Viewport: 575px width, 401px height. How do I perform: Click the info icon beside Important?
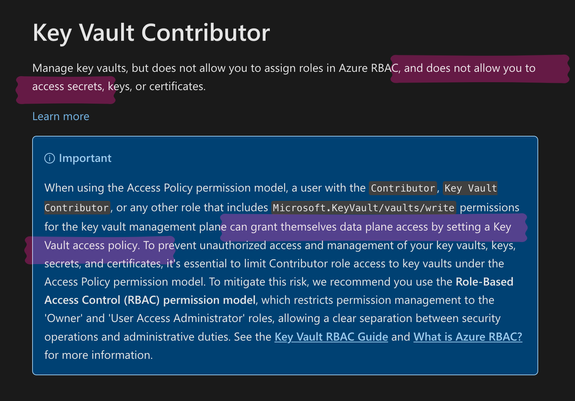50,158
